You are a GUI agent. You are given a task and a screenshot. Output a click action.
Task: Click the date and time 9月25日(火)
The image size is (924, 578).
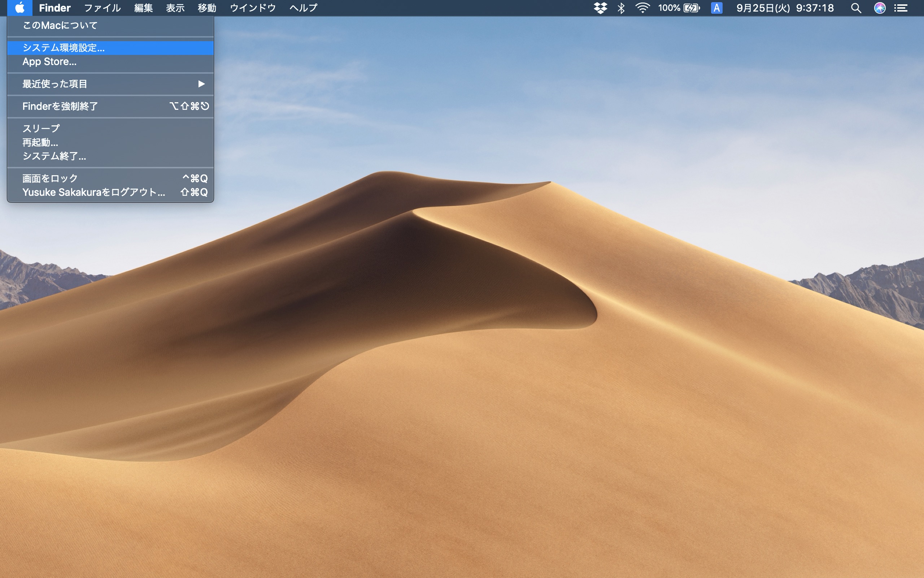click(x=763, y=8)
